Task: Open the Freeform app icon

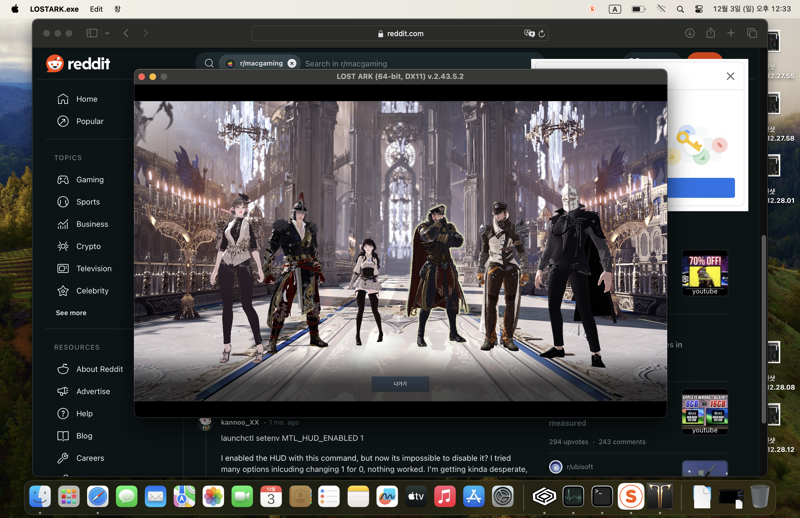Action: click(x=387, y=496)
